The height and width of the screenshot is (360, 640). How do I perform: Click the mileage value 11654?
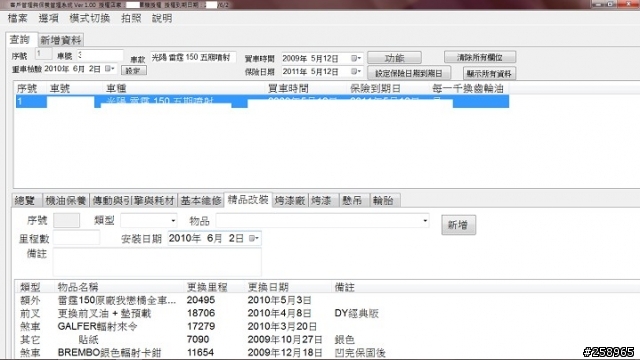click(200, 353)
